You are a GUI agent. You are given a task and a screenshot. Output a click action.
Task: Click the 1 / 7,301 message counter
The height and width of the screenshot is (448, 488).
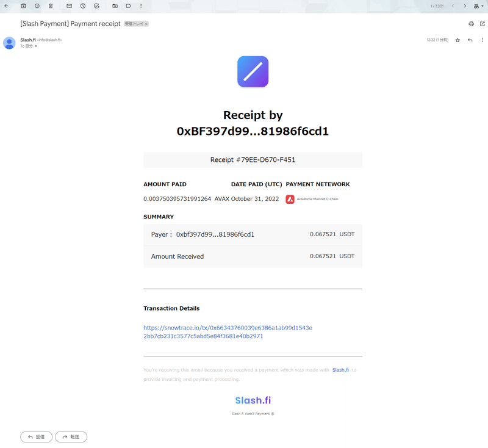click(x=437, y=6)
